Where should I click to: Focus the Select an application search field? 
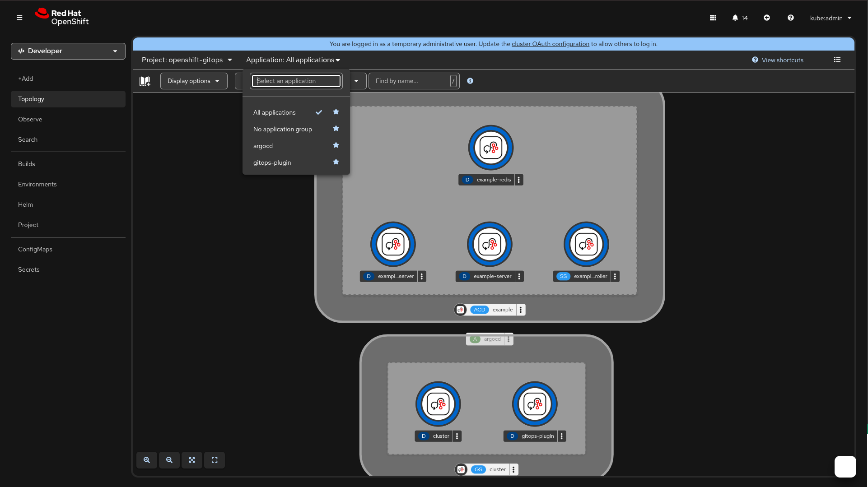[296, 81]
